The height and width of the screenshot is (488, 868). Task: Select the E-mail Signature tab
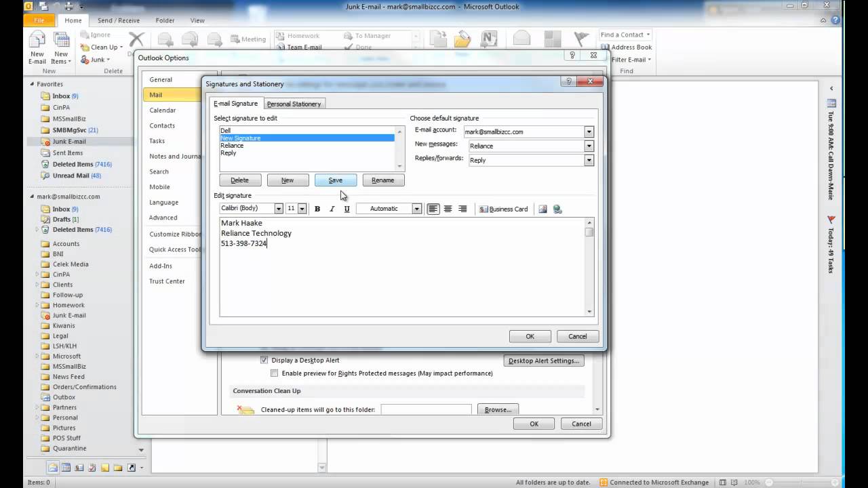pyautogui.click(x=235, y=103)
